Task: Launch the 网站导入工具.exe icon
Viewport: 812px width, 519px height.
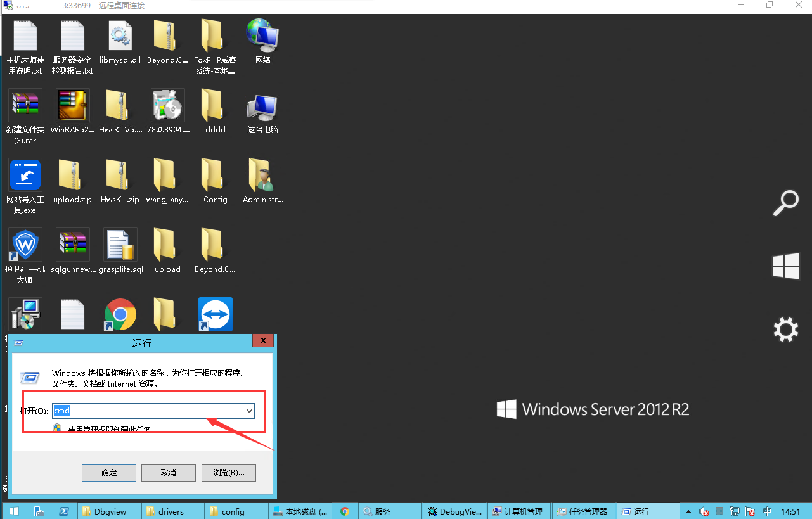Action: pyautogui.click(x=25, y=176)
